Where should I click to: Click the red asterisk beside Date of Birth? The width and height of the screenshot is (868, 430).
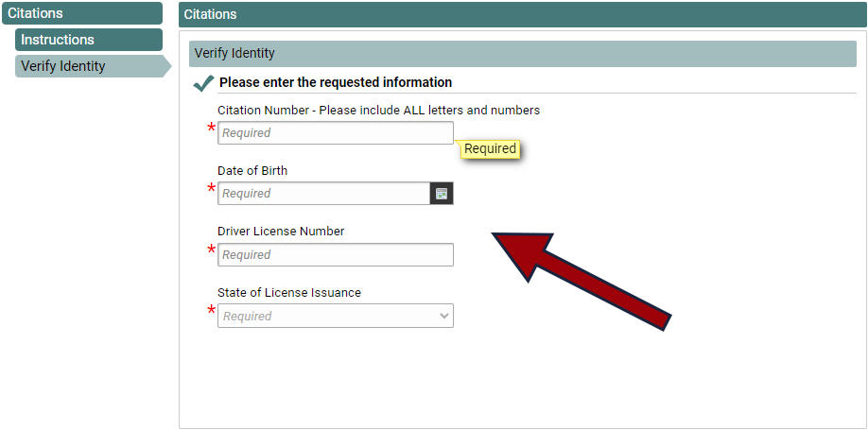212,189
